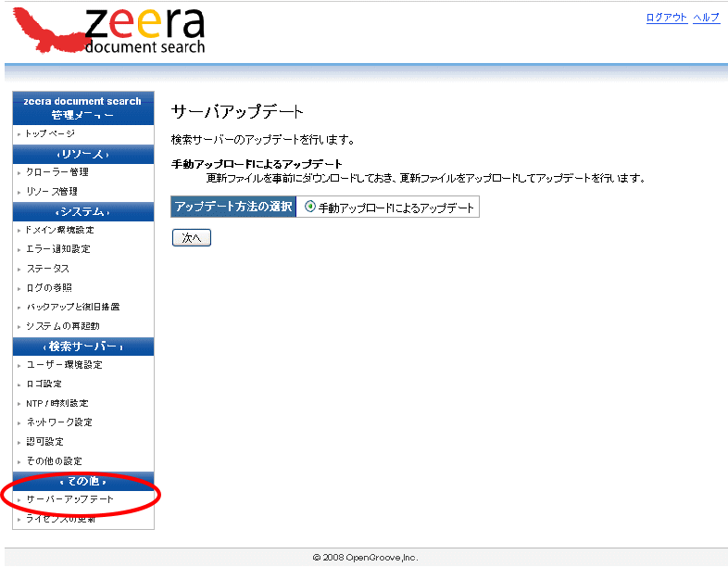Viewport: 728px width, 567px height.
Task: Open ステータス menu item
Action: [48, 269]
